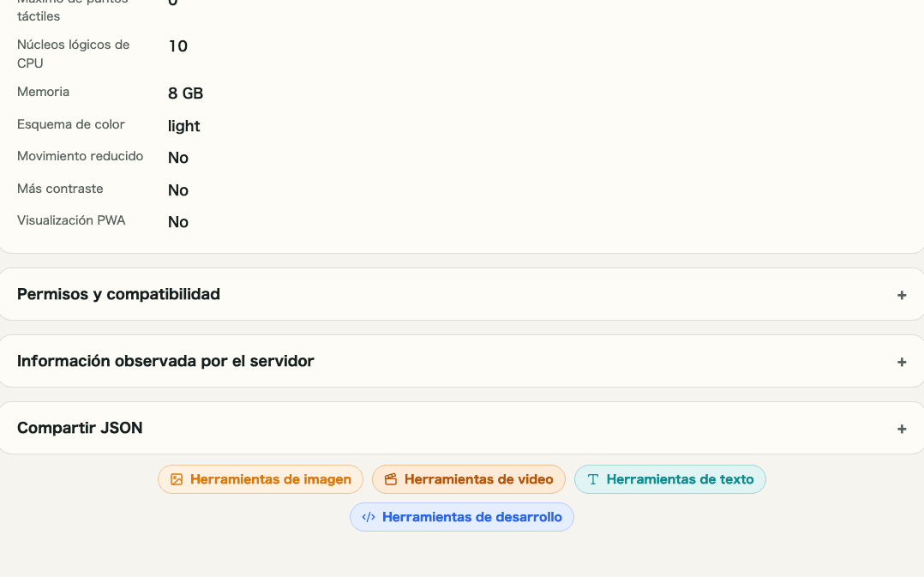
Task: Click the Núcleos lógicos de CPU label
Action: pyautogui.click(x=73, y=53)
